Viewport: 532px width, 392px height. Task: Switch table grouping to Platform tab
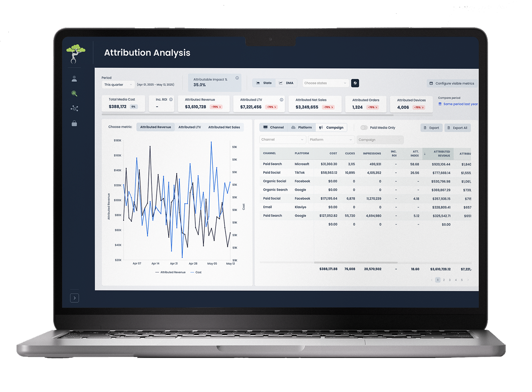pyautogui.click(x=301, y=127)
